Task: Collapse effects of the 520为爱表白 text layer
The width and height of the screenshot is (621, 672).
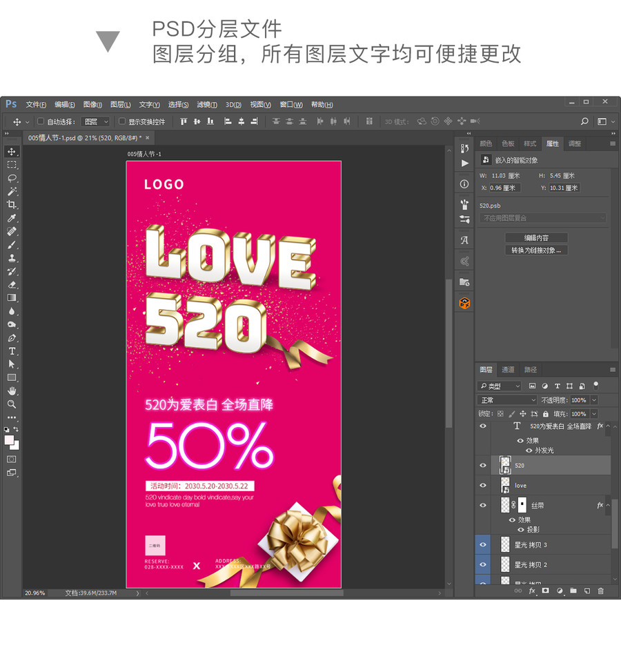Action: coord(608,426)
